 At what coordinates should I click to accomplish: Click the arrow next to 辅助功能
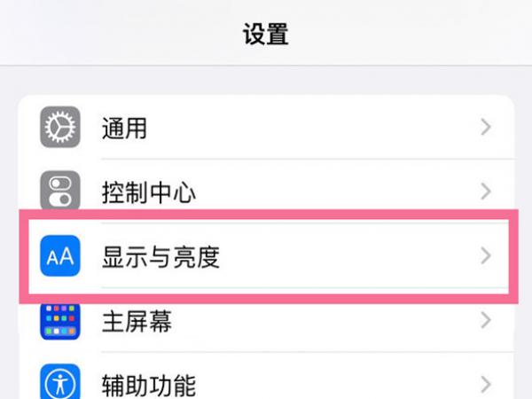click(x=486, y=385)
